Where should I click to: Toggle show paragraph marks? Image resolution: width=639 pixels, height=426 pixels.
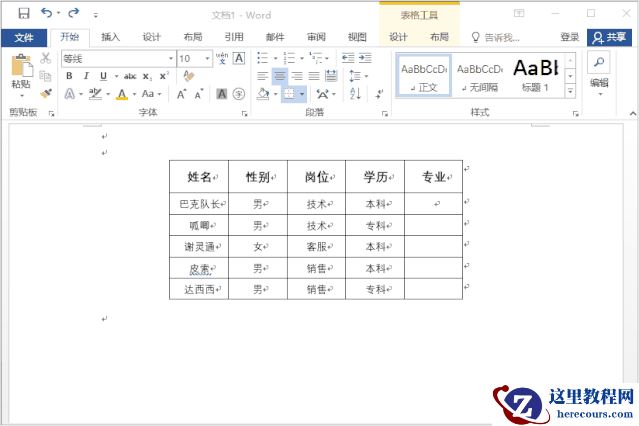pos(379,94)
